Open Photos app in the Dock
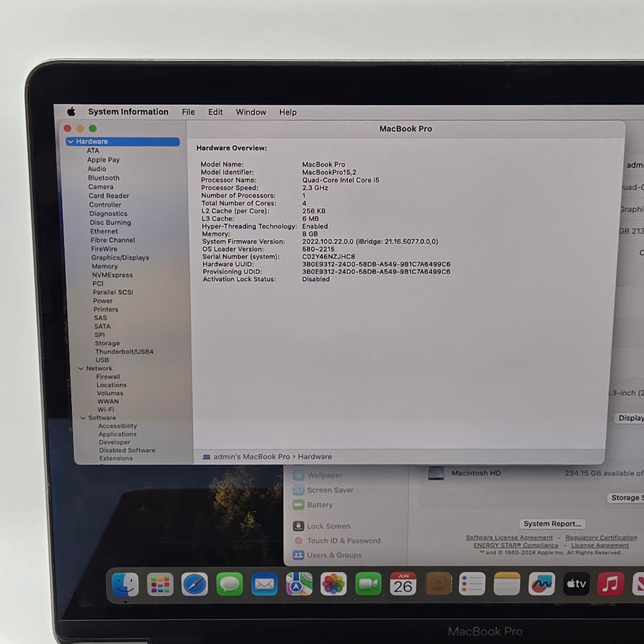Image resolution: width=644 pixels, height=644 pixels. pyautogui.click(x=333, y=584)
